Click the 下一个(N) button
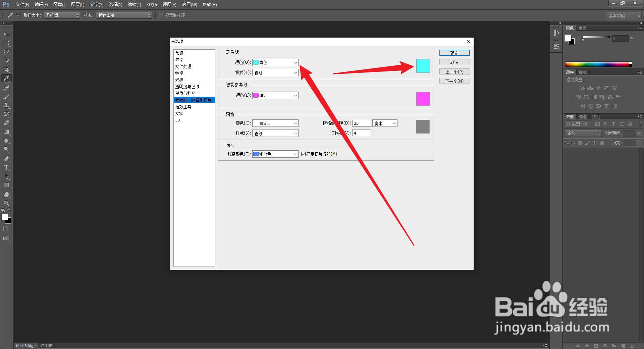This screenshot has height=349, width=644. point(454,81)
